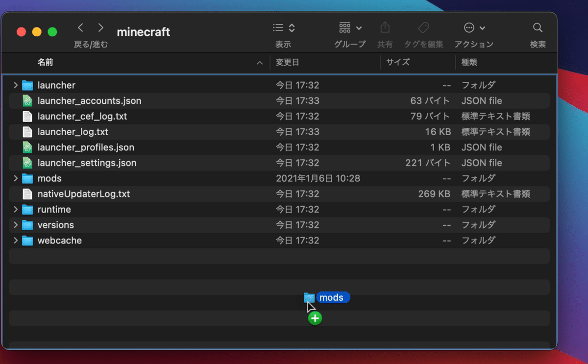The image size is (588, 364).
Task: Go back with the left chevron
Action: (81, 27)
